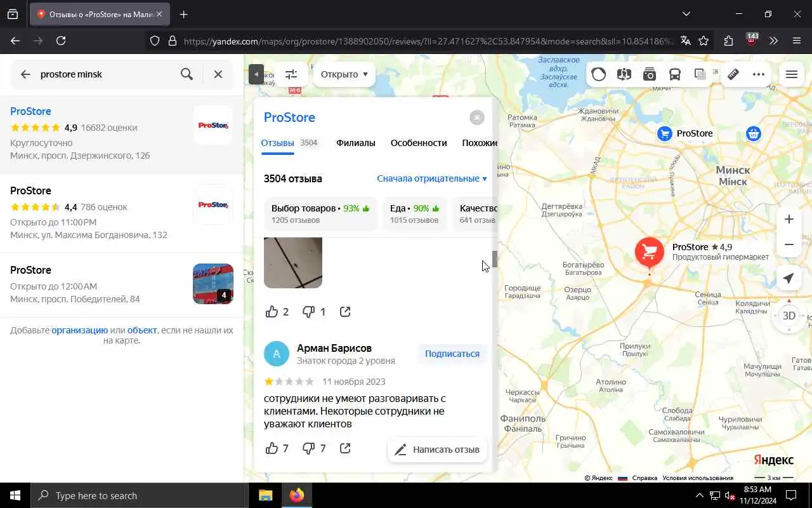
Task: Click 'Подписаться' next to Арман Барисов
Action: point(452,354)
